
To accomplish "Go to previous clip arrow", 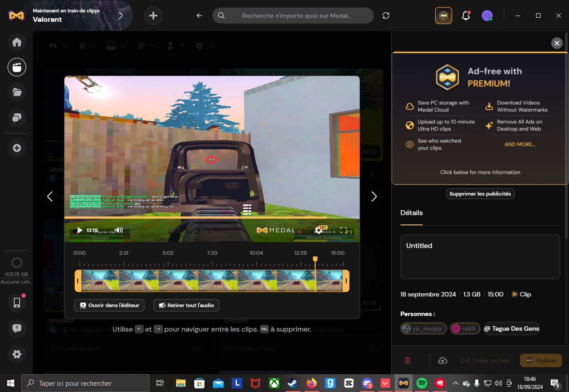I will [50, 196].
